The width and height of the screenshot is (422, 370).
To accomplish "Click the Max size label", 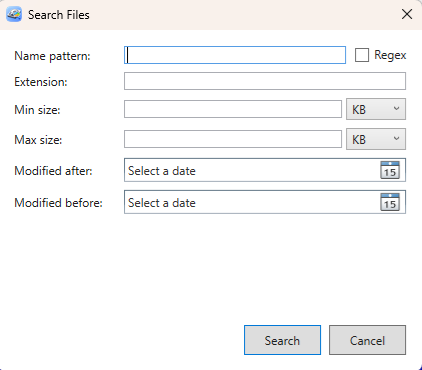I will click(38, 140).
